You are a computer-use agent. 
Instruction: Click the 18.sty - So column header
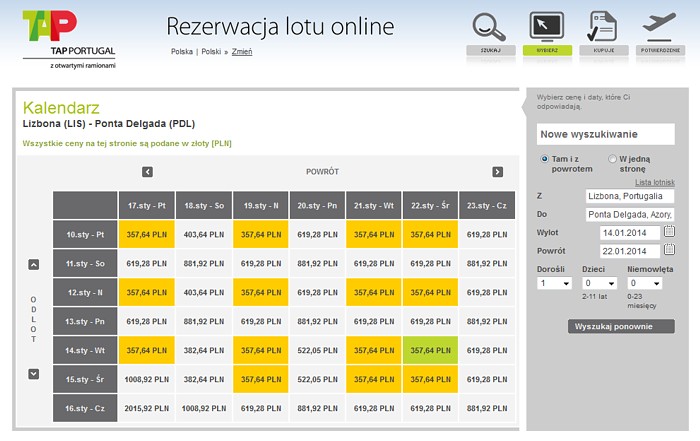(204, 205)
